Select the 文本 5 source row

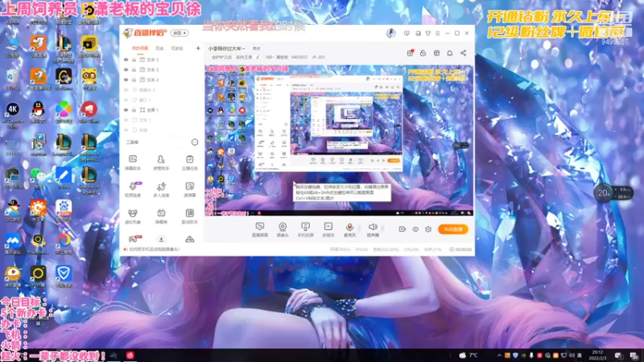point(162,70)
